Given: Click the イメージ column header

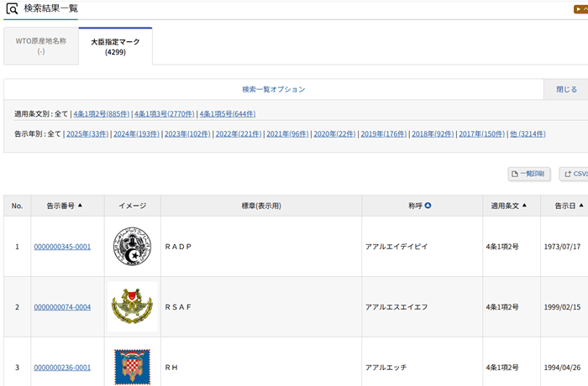Looking at the screenshot, I should pyautogui.click(x=133, y=206).
